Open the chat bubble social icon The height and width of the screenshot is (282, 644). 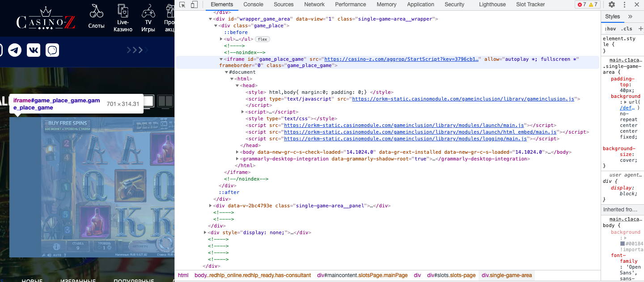click(x=52, y=50)
